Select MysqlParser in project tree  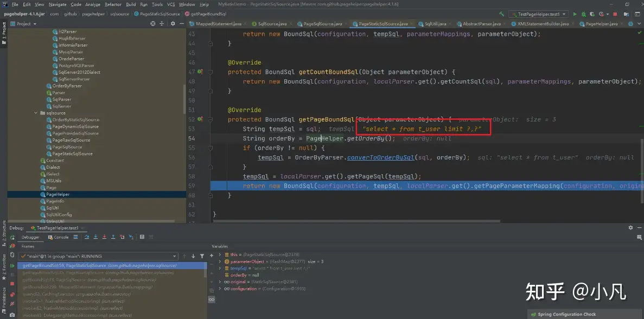click(x=67, y=52)
